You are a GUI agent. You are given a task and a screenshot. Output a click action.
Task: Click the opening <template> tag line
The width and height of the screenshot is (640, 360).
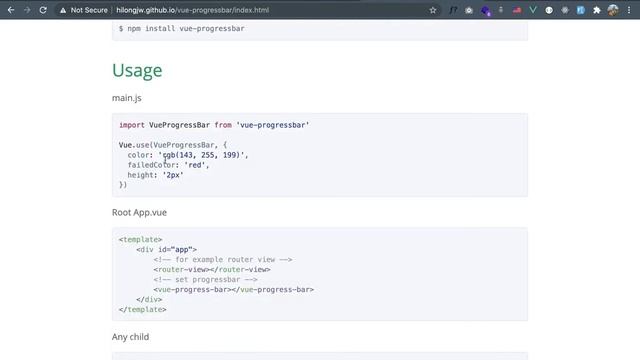pos(140,240)
